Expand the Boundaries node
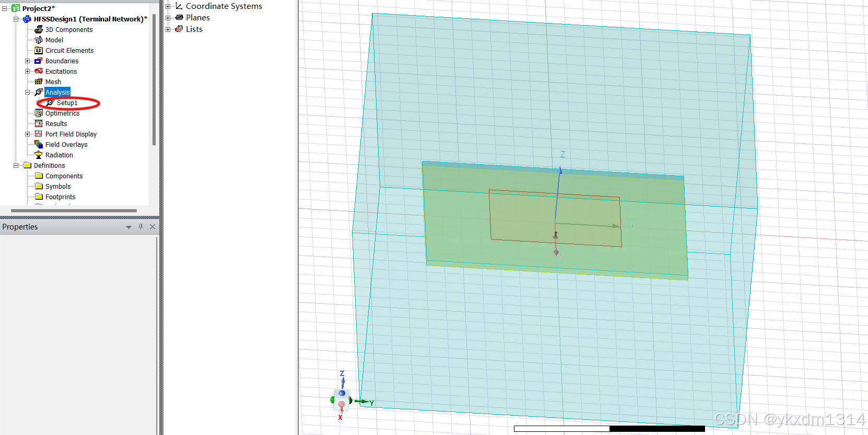Image resolution: width=868 pixels, height=435 pixels. click(x=28, y=61)
